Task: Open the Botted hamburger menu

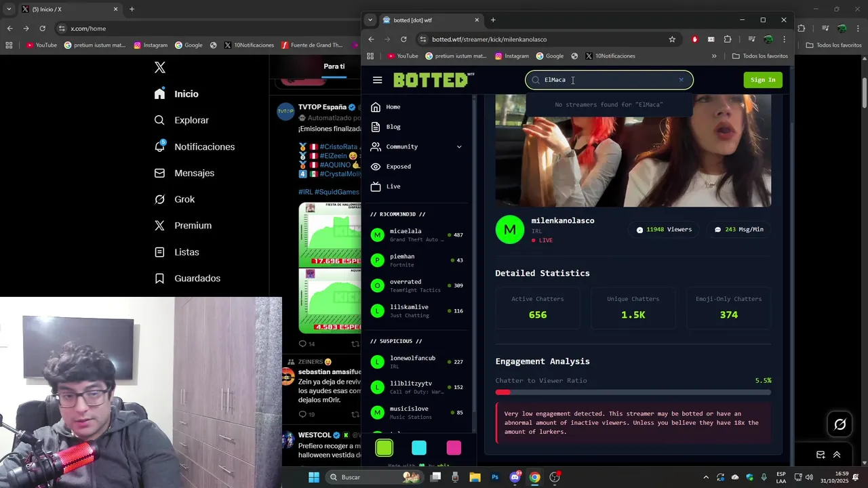Action: point(378,80)
